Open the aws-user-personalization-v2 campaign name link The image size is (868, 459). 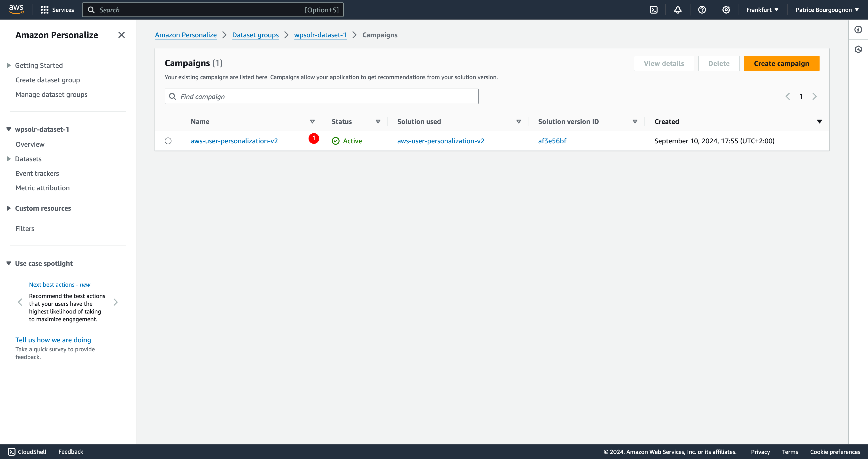(234, 141)
